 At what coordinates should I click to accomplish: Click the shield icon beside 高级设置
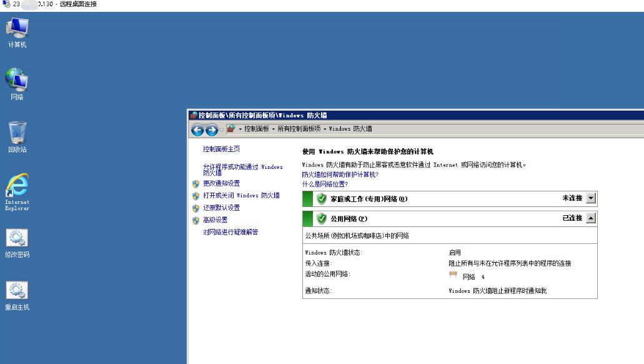click(x=196, y=220)
